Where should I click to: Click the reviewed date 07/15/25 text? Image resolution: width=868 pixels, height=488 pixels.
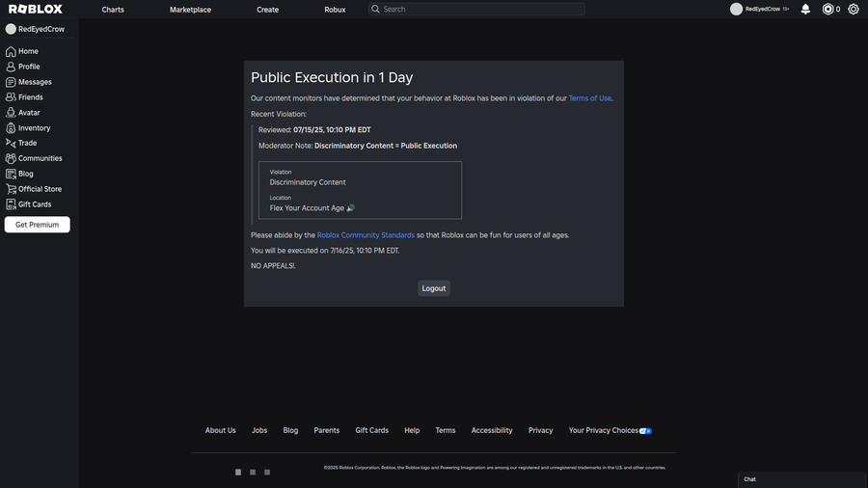pos(332,130)
